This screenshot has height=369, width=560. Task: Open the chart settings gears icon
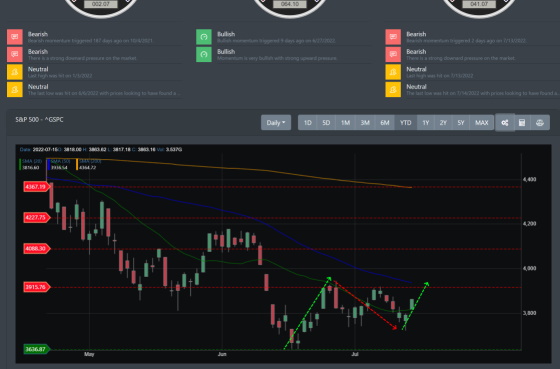pyautogui.click(x=505, y=123)
